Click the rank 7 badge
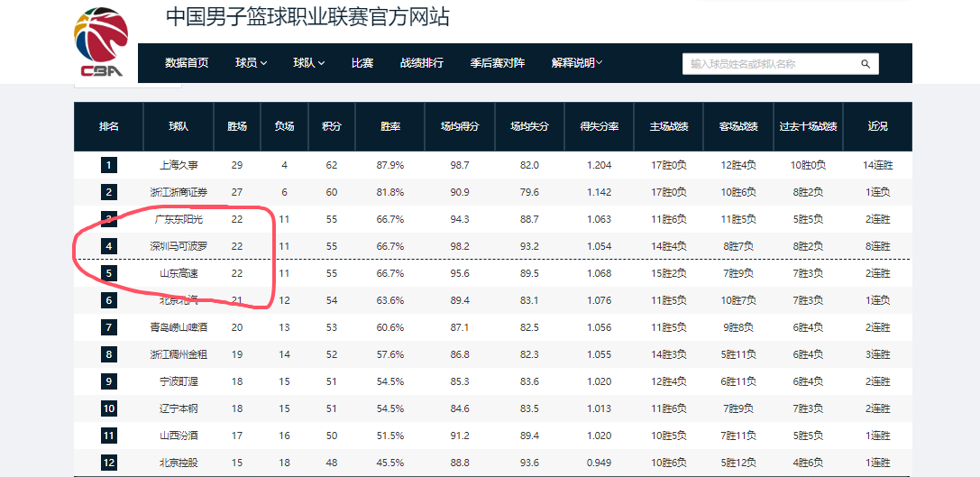 tap(109, 327)
